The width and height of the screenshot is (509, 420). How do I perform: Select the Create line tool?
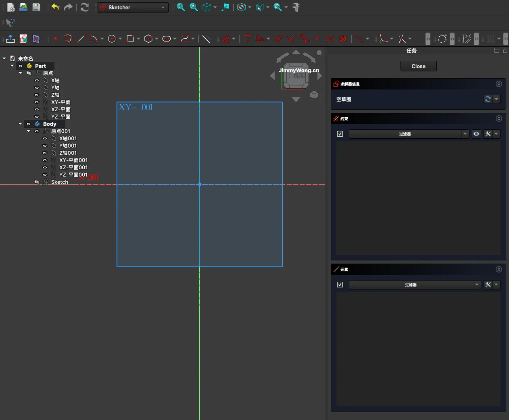click(81, 39)
